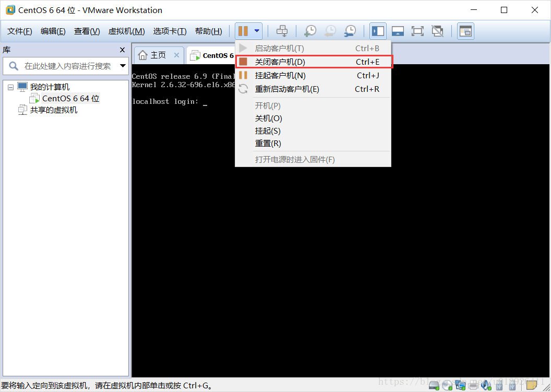Open the 编辑(E) menu

click(x=53, y=31)
